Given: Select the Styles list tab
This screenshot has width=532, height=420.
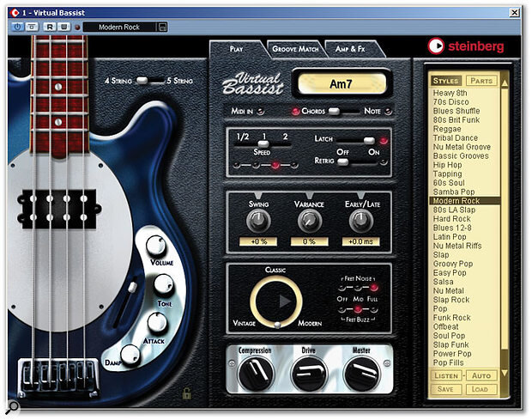Looking at the screenshot, I should 446,81.
